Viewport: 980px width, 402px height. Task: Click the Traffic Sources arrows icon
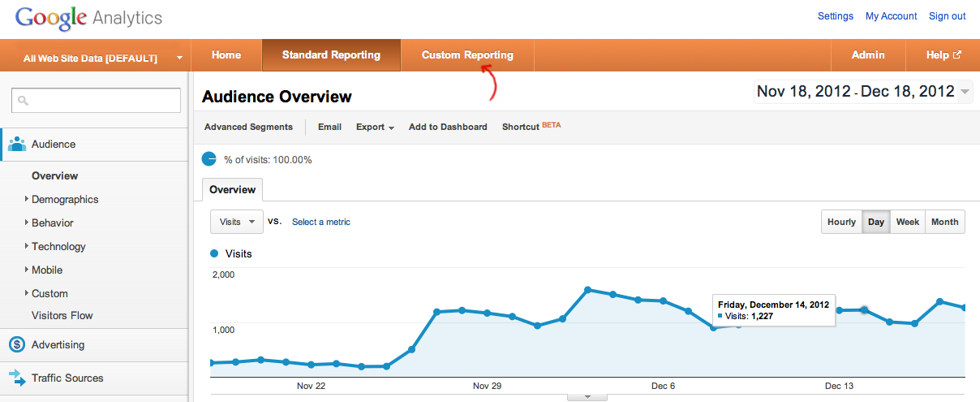pos(17,378)
